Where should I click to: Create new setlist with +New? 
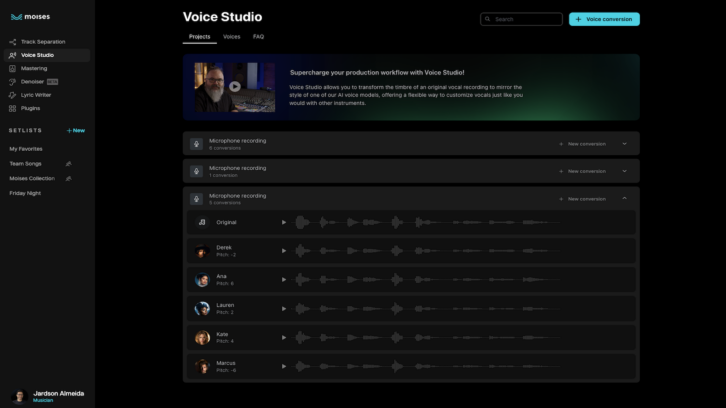75,131
